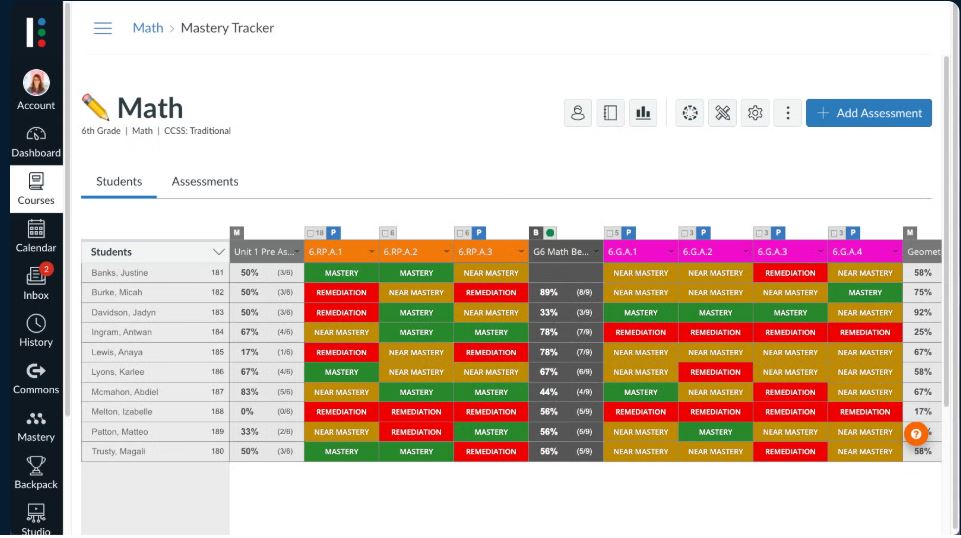Open Commons from the sidebar

[x=36, y=379]
